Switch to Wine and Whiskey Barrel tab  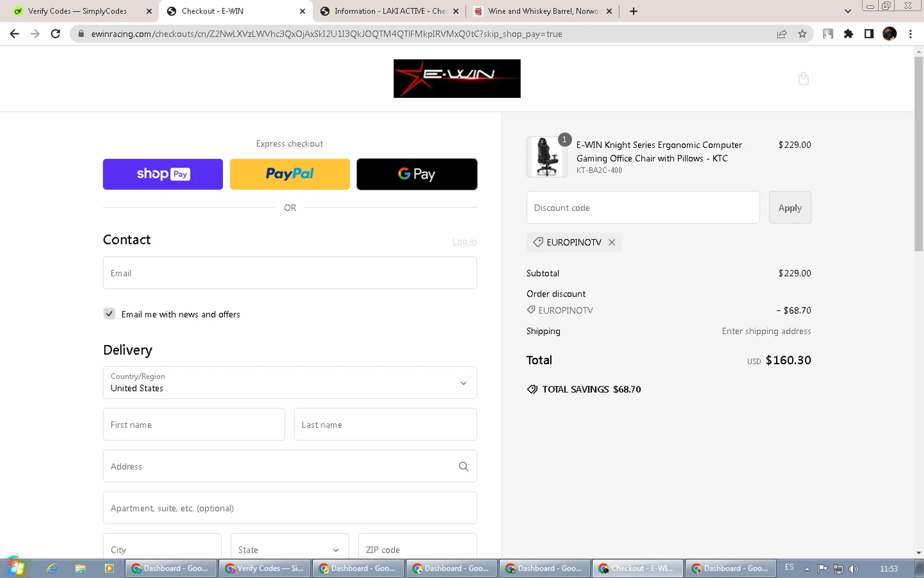coord(542,11)
